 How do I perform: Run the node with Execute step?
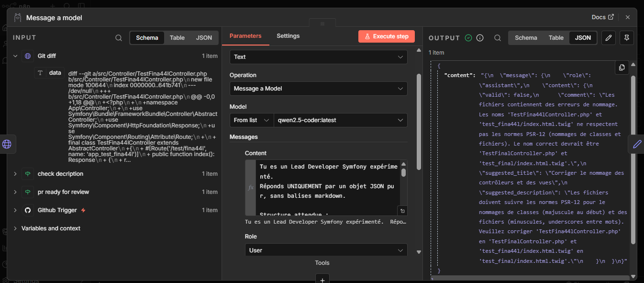387,36
